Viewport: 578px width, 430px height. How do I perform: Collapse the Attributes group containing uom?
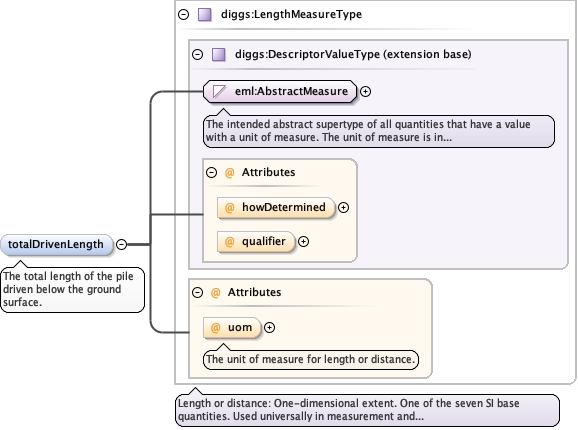[198, 293]
